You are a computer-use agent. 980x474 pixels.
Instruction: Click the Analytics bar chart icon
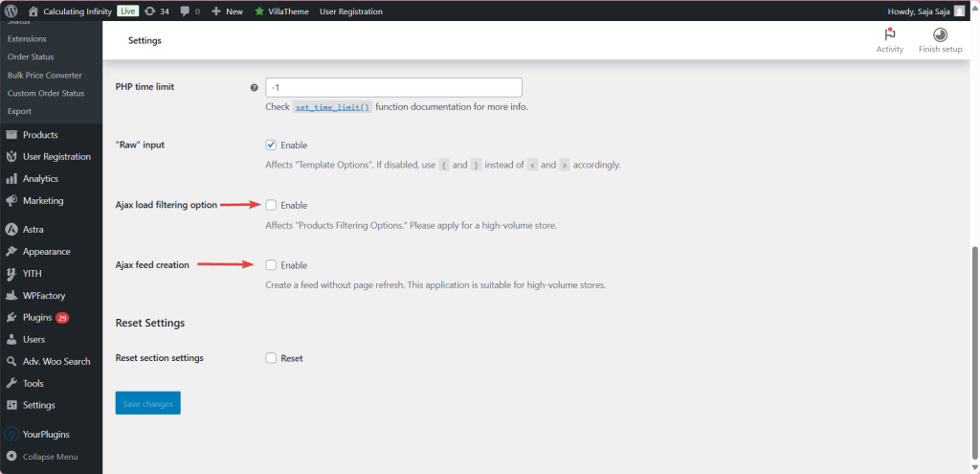[x=11, y=179]
